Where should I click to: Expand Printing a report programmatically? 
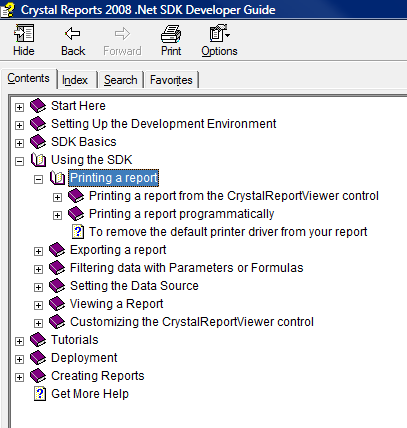coord(57,215)
